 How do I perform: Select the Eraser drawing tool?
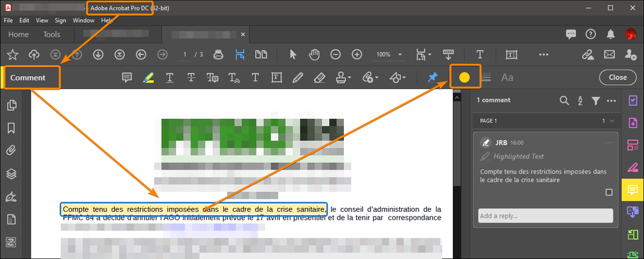pyautogui.click(x=319, y=78)
